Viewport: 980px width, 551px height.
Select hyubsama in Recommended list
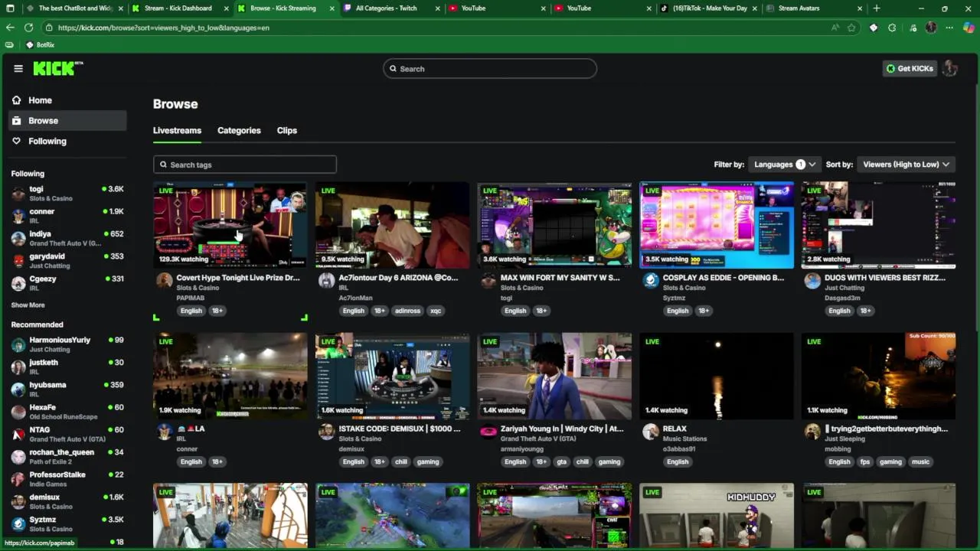point(67,390)
